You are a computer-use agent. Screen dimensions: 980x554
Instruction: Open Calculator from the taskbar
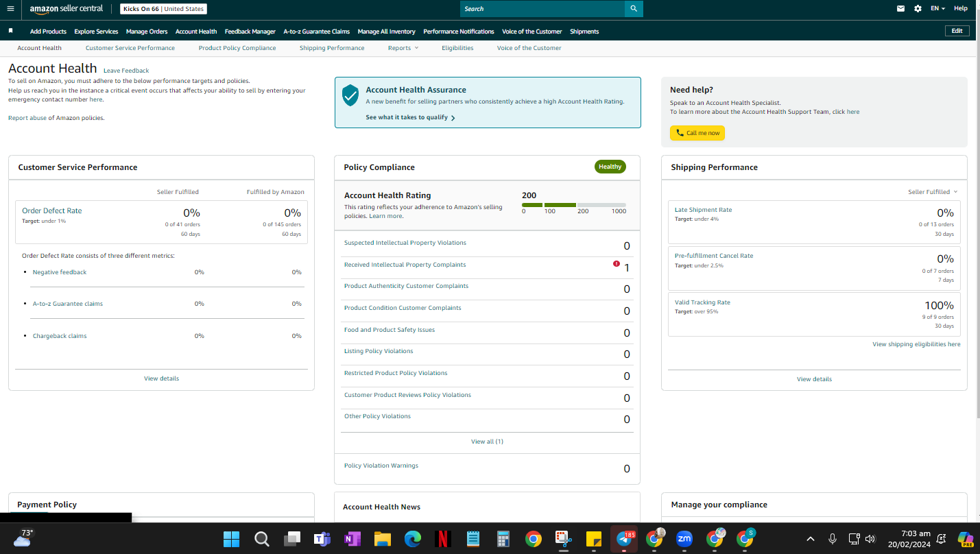pos(503,539)
